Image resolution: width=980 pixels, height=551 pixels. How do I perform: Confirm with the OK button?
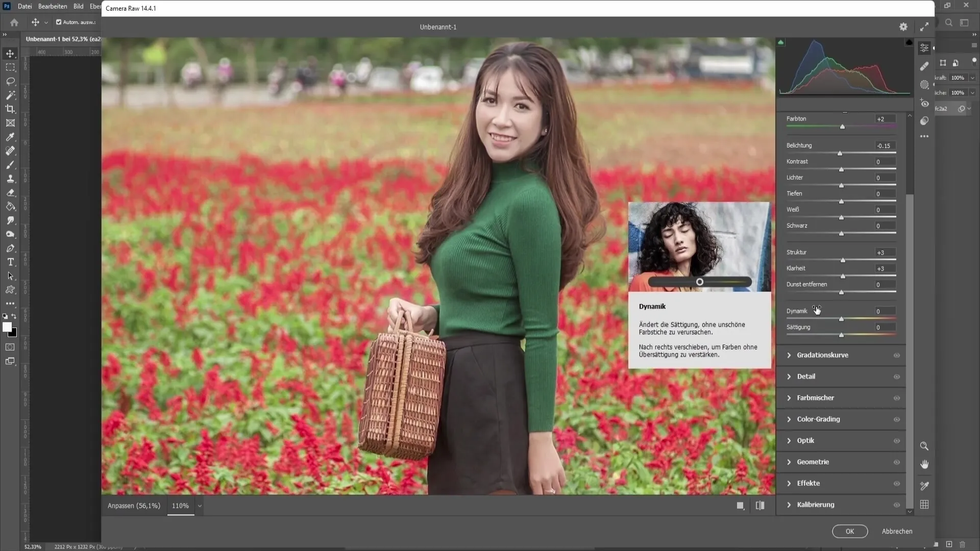click(850, 532)
